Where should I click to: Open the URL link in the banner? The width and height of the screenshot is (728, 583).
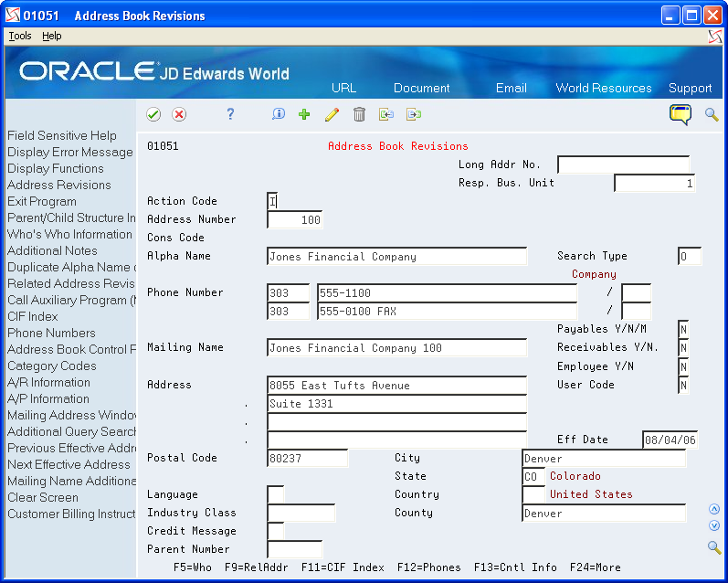[x=343, y=88]
